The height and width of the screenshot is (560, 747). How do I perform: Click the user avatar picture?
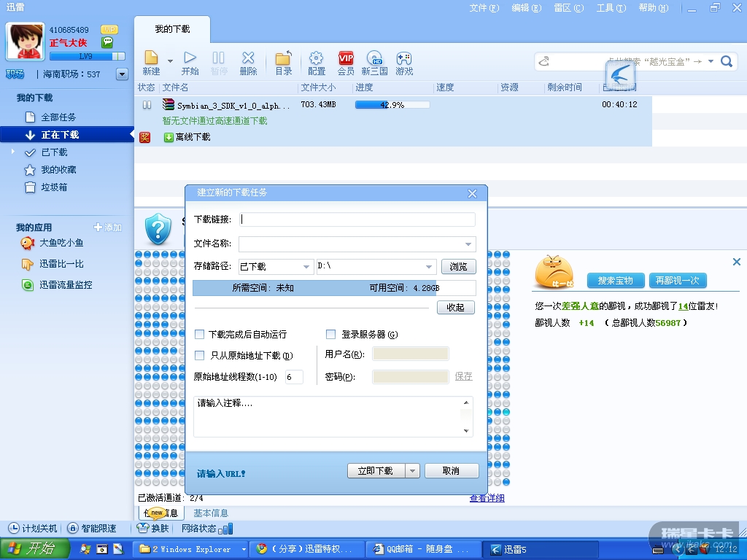click(25, 41)
